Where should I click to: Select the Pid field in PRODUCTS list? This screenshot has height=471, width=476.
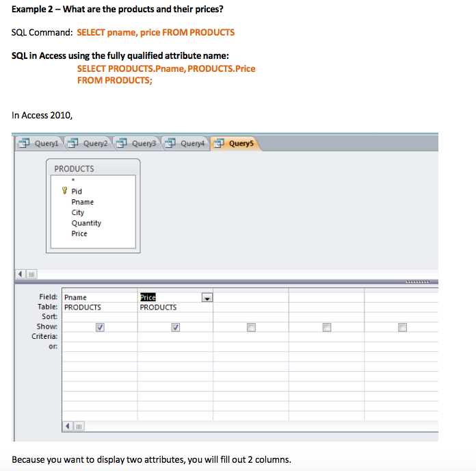coord(77,192)
